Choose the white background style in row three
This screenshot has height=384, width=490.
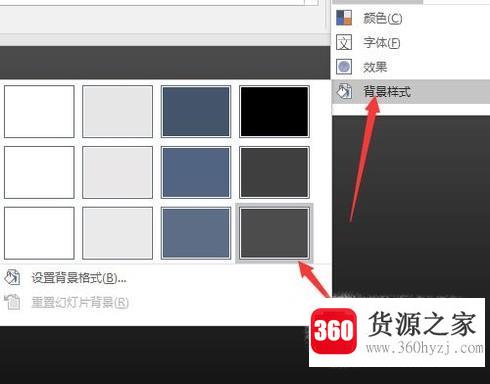point(39,233)
